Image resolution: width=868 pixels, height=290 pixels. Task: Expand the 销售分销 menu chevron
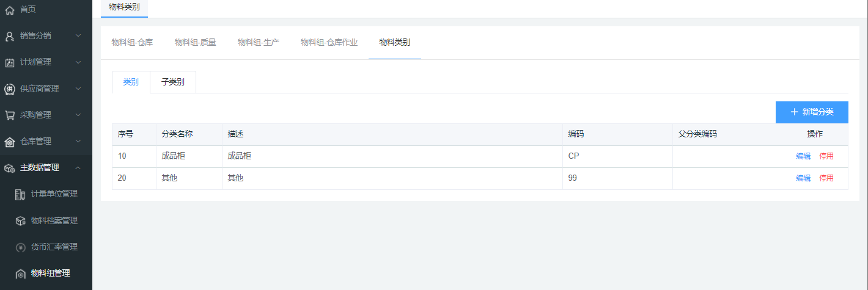click(78, 35)
